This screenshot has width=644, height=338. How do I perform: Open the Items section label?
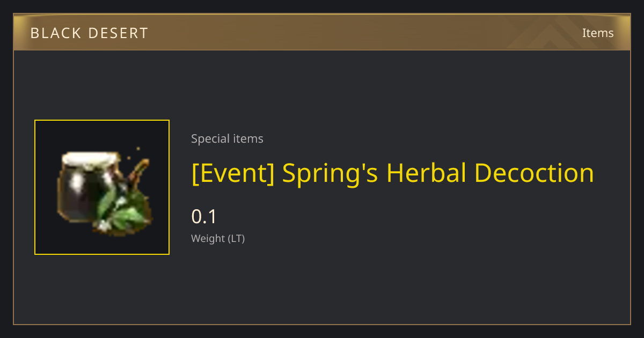click(x=598, y=33)
